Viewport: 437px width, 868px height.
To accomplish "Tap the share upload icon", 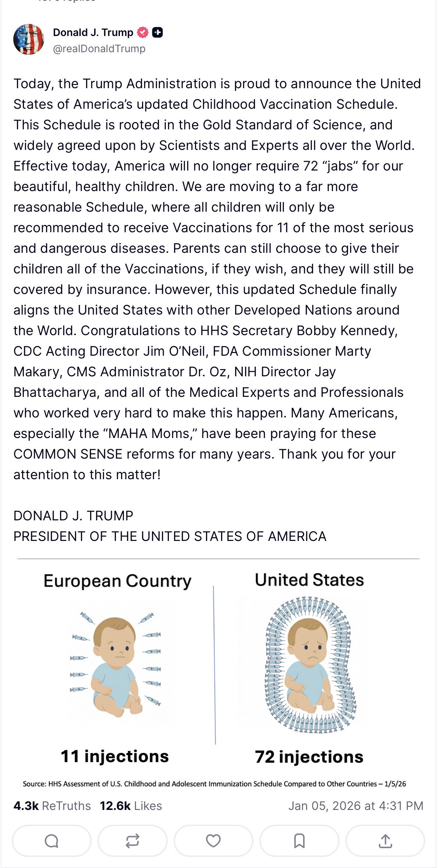I will (x=385, y=841).
